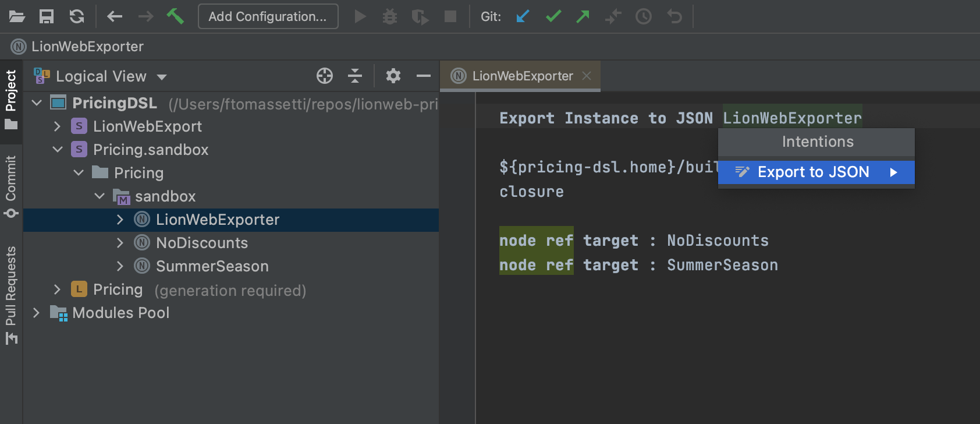Click SummerSeason target reference in editor
This screenshot has height=424, width=980.
pos(722,265)
